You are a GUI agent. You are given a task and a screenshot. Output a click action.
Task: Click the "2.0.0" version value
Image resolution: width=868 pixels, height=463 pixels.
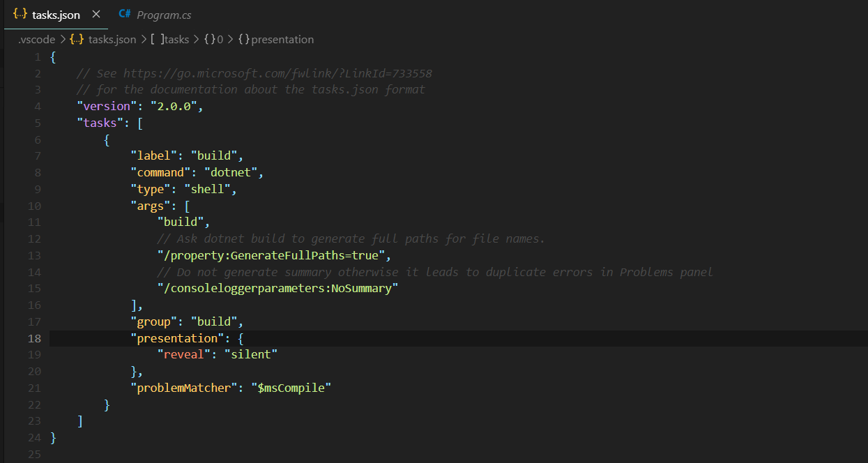(x=173, y=107)
